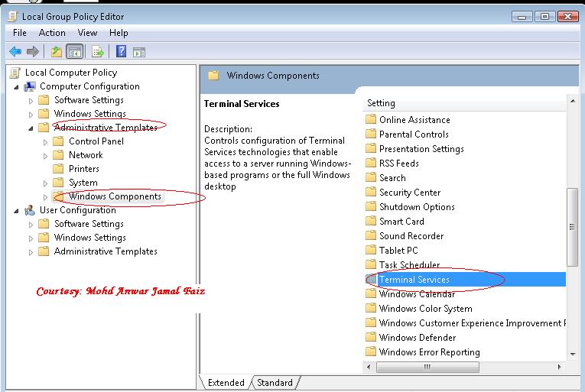The height and width of the screenshot is (392, 585).
Task: Click the User Configuration user icon
Action: point(30,210)
